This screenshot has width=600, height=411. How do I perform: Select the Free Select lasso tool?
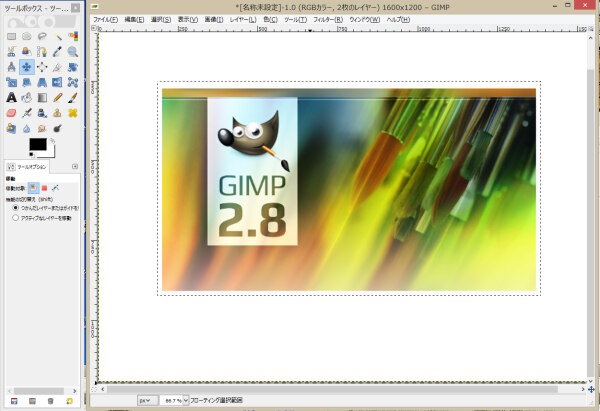42,36
